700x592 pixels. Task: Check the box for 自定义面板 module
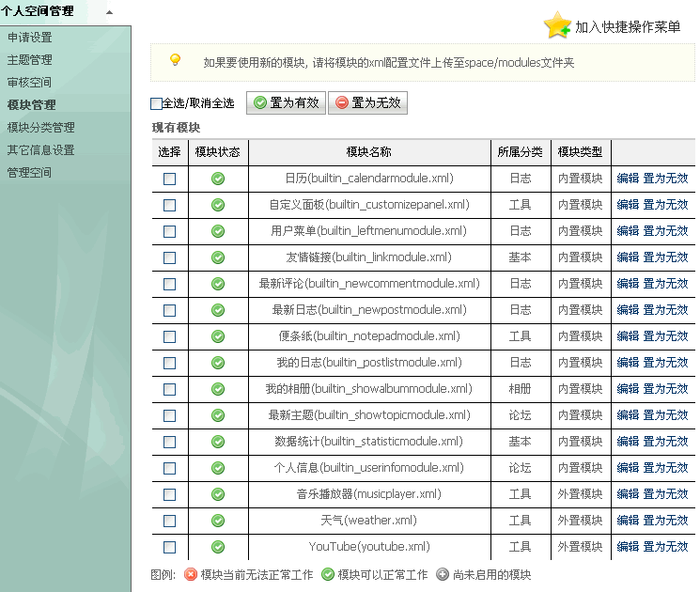pos(170,206)
